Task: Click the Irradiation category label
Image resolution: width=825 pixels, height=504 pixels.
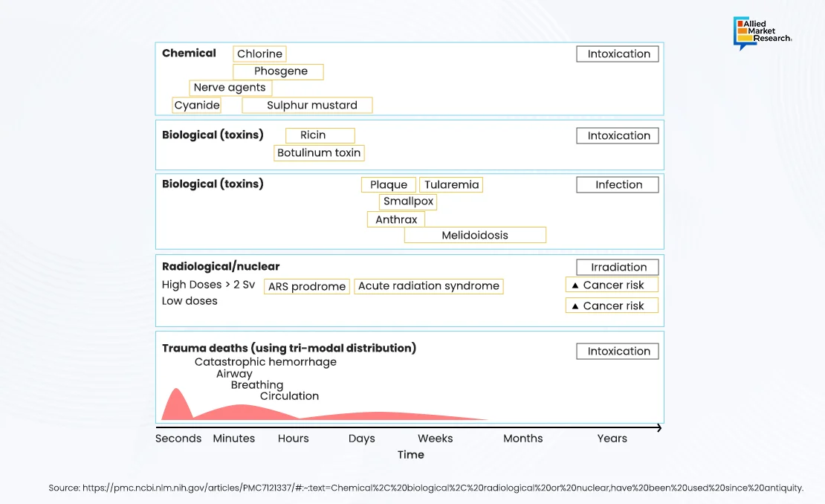Action: pyautogui.click(x=618, y=268)
